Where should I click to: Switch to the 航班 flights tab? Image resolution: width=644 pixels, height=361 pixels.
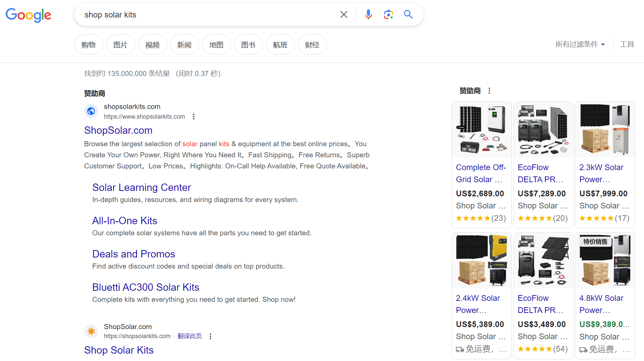tap(280, 45)
